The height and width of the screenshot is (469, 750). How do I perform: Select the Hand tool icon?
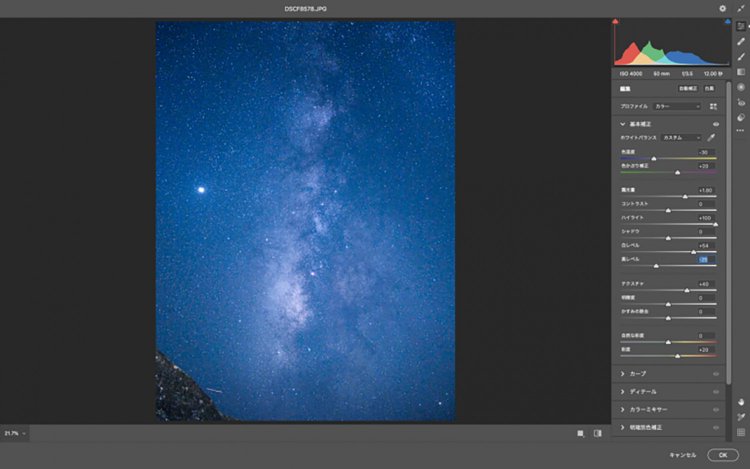[x=741, y=401]
